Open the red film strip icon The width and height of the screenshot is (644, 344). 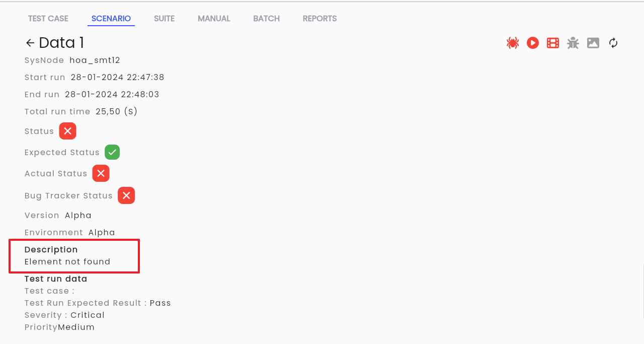553,43
